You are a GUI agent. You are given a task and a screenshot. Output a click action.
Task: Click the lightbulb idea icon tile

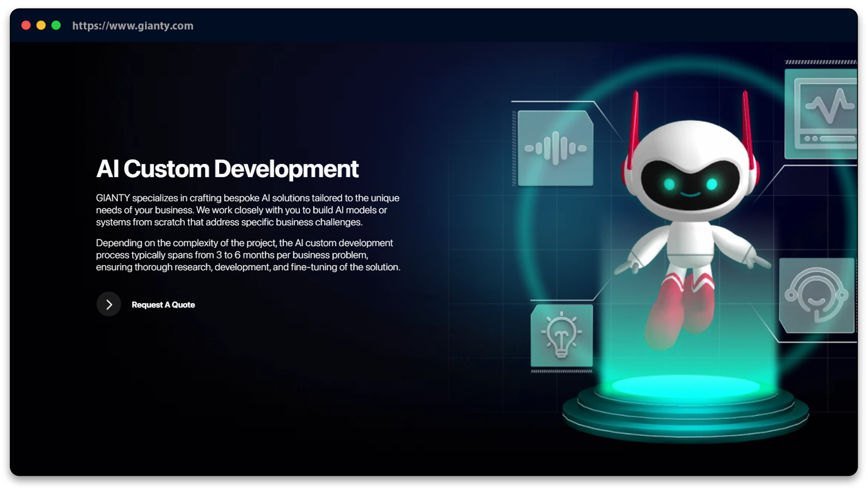(x=561, y=335)
